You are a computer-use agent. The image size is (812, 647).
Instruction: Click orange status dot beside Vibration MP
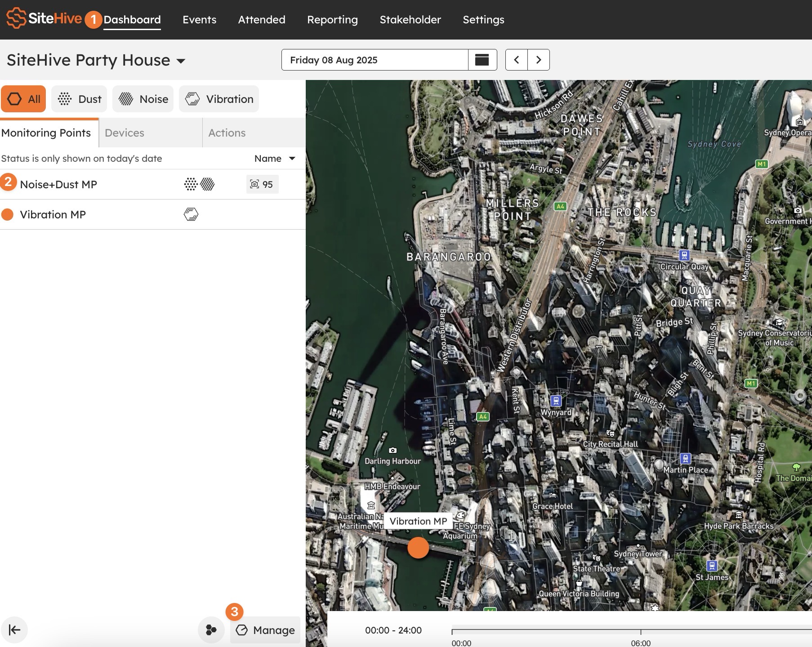click(7, 214)
